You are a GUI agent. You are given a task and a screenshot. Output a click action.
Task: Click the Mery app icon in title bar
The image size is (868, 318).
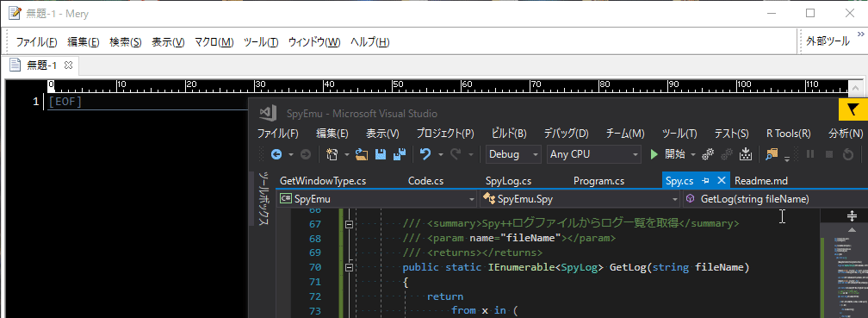15,13
